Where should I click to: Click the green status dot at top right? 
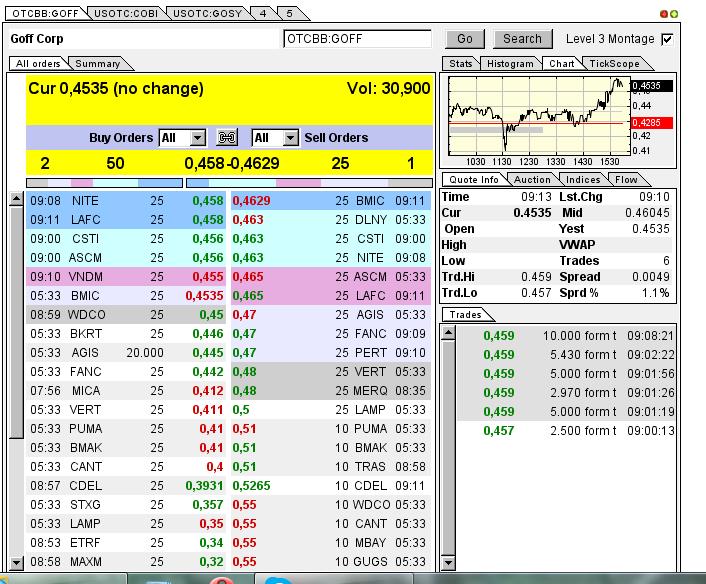coord(674,14)
